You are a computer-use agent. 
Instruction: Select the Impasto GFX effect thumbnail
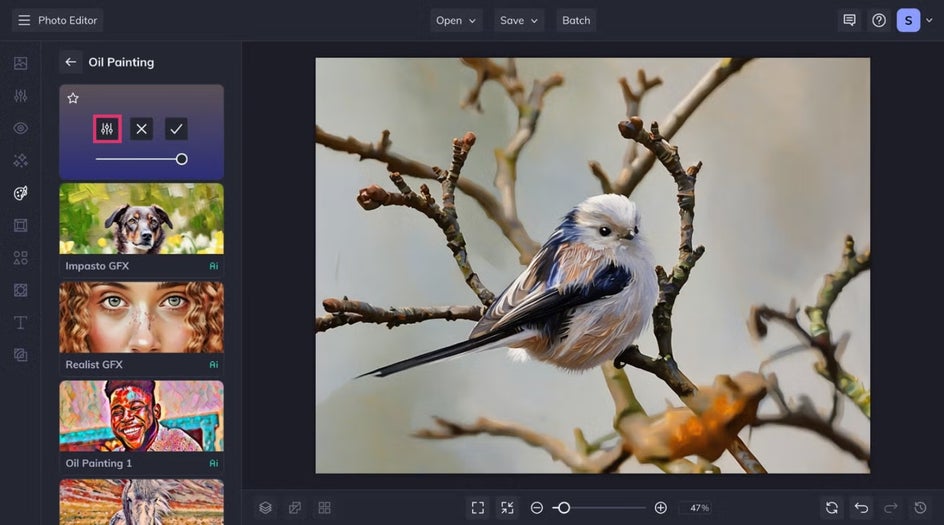tap(141, 219)
